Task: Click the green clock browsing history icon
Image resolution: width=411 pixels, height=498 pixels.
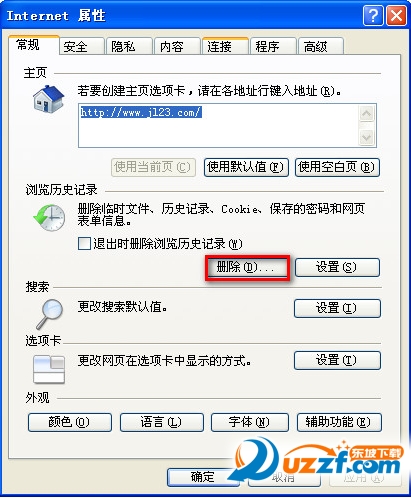Action: click(49, 217)
